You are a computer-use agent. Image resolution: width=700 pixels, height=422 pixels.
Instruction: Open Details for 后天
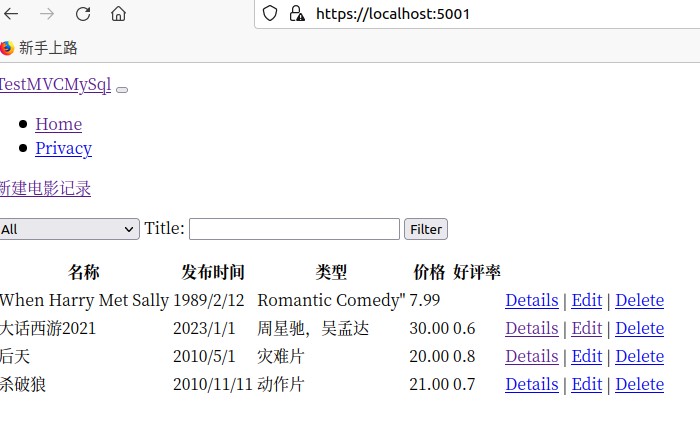532,356
